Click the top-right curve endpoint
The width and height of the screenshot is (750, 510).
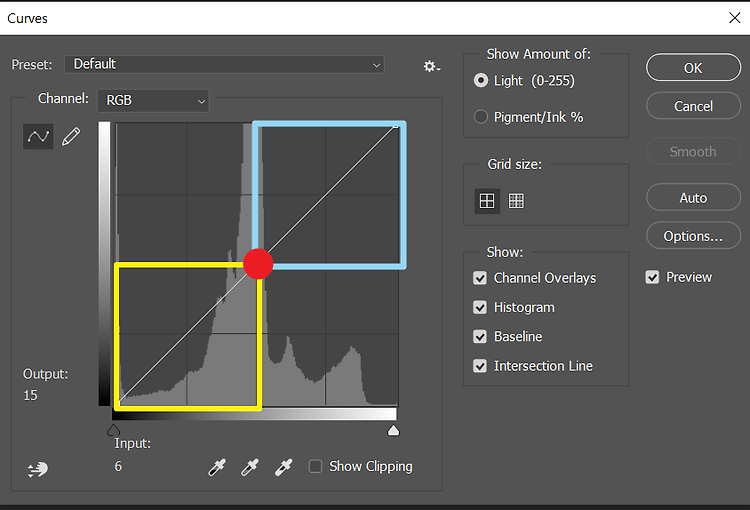coord(396,125)
